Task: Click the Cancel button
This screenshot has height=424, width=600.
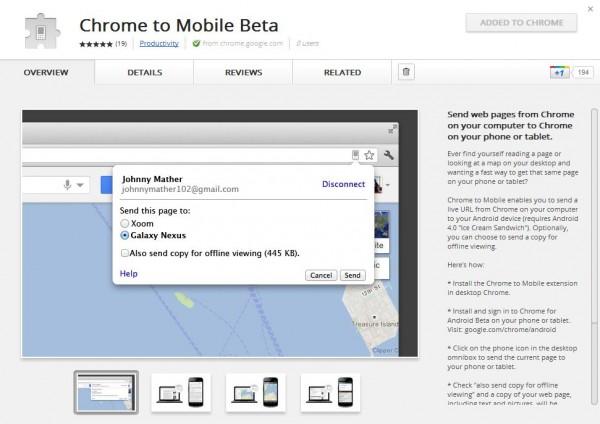Action: click(x=321, y=275)
